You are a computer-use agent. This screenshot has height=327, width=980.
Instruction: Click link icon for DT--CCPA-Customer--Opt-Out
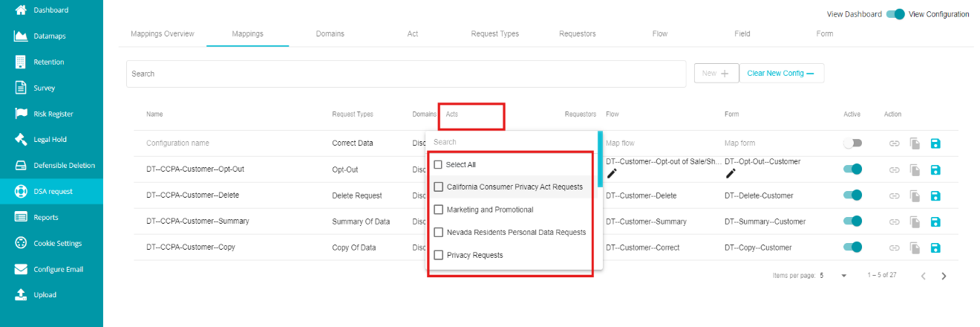coord(895,170)
